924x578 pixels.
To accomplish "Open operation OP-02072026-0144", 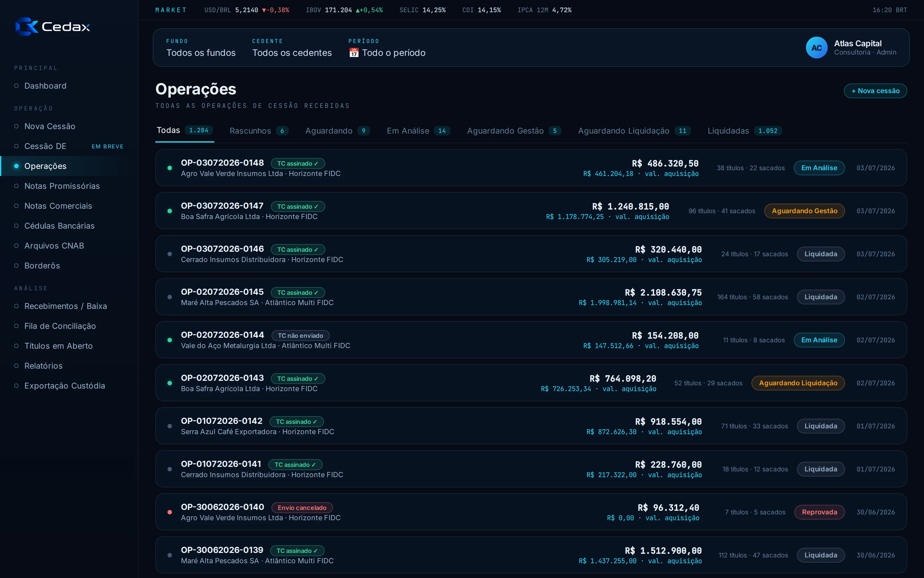I will pos(531,340).
